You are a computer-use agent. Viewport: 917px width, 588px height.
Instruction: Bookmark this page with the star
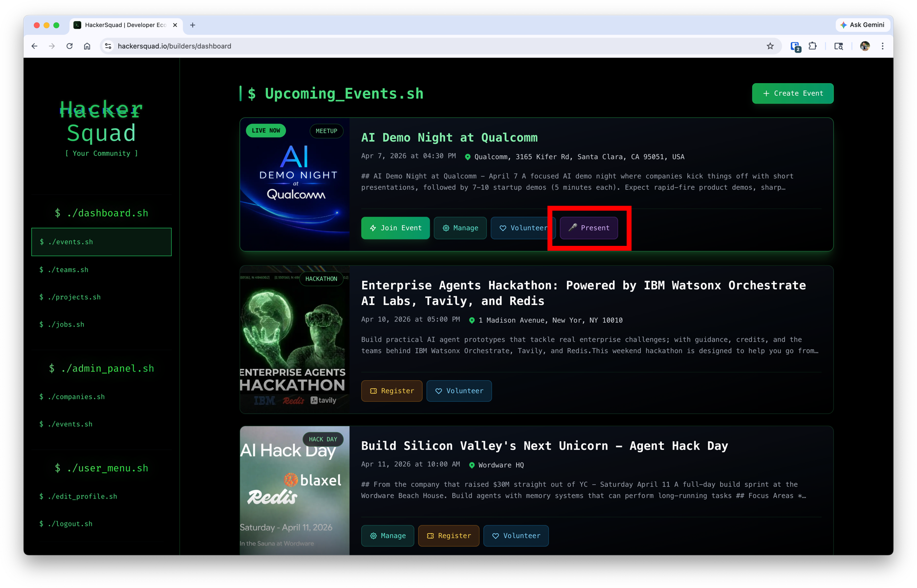click(x=770, y=46)
